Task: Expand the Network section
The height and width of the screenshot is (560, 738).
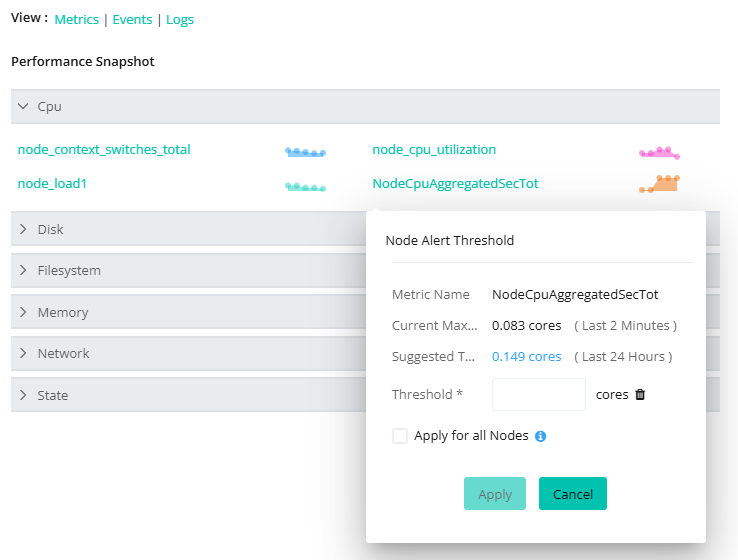Action: click(x=23, y=353)
